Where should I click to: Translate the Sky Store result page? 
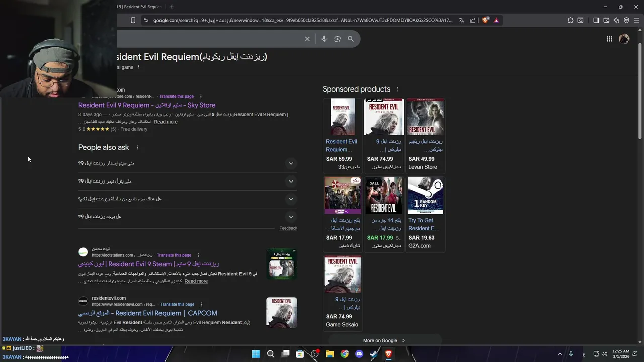[177, 96]
